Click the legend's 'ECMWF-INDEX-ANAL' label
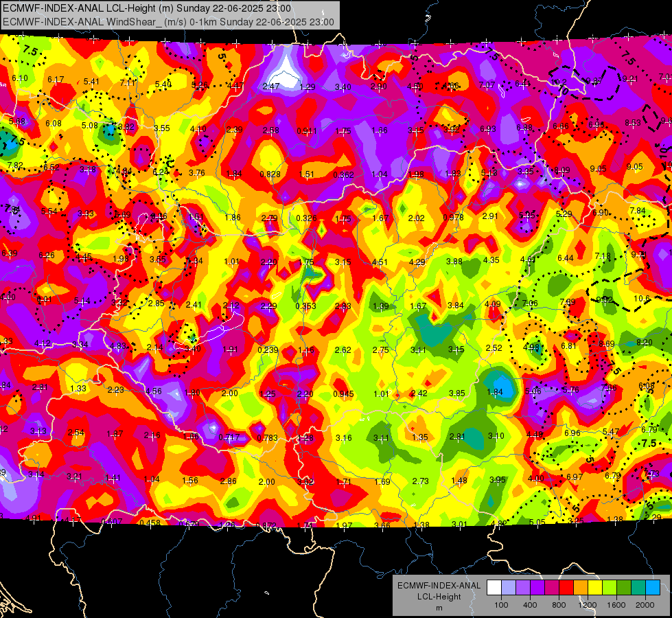Screen dimensions: 672x618 pos(439,586)
